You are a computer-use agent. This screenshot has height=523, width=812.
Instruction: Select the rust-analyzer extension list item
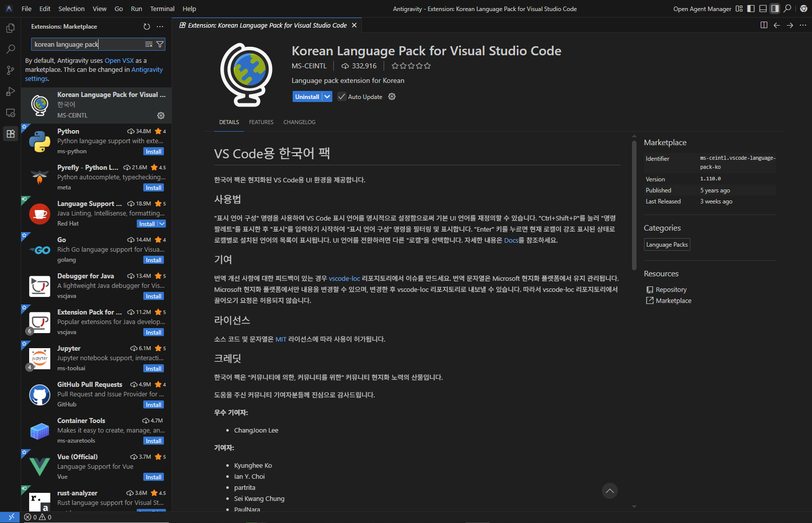pyautogui.click(x=96, y=498)
